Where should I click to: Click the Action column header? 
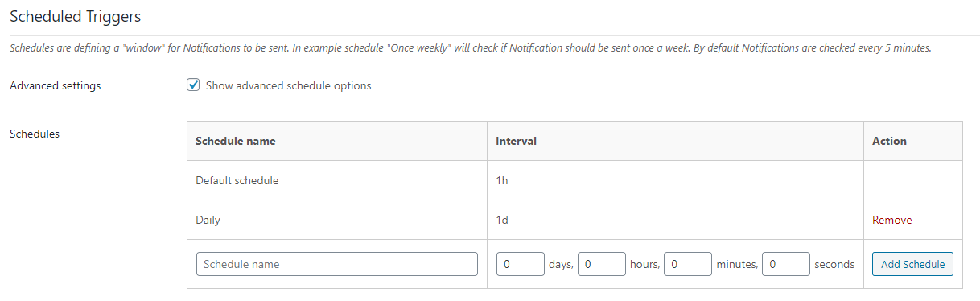[889, 141]
